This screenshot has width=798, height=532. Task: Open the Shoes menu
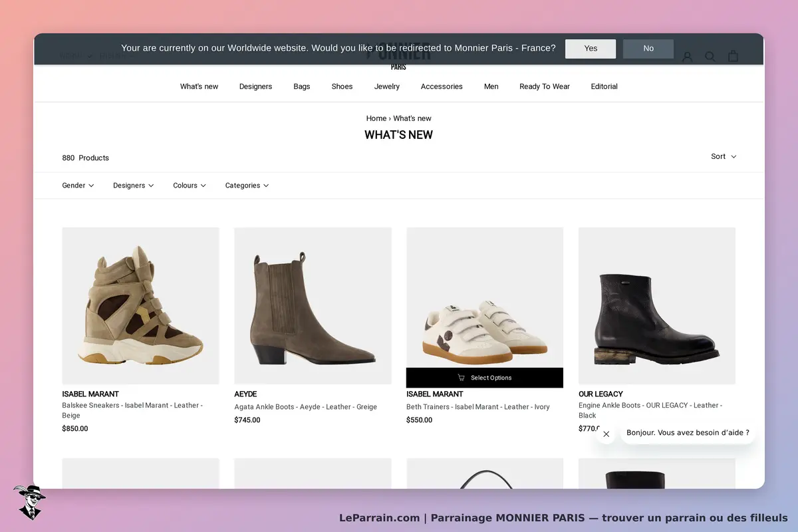coord(342,86)
